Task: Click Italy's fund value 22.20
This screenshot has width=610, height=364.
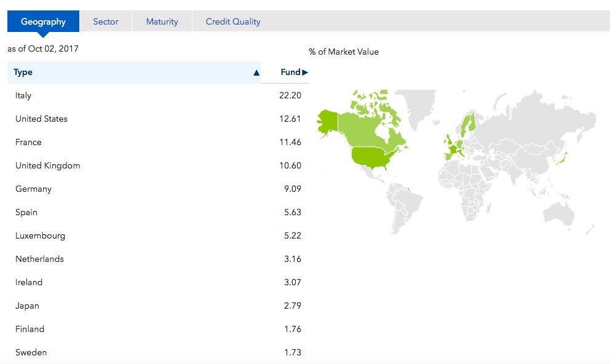Action: pyautogui.click(x=290, y=95)
